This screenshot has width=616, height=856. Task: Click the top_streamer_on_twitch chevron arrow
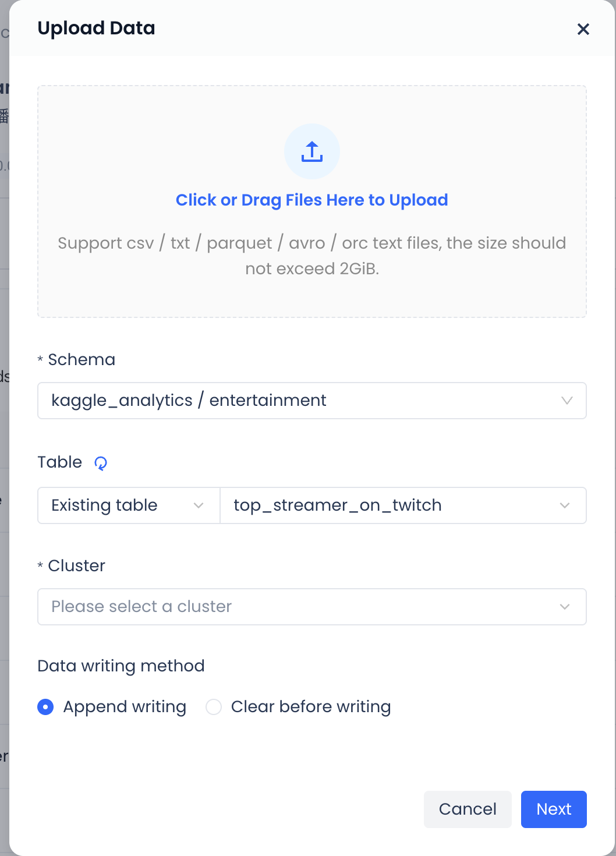pyautogui.click(x=564, y=505)
